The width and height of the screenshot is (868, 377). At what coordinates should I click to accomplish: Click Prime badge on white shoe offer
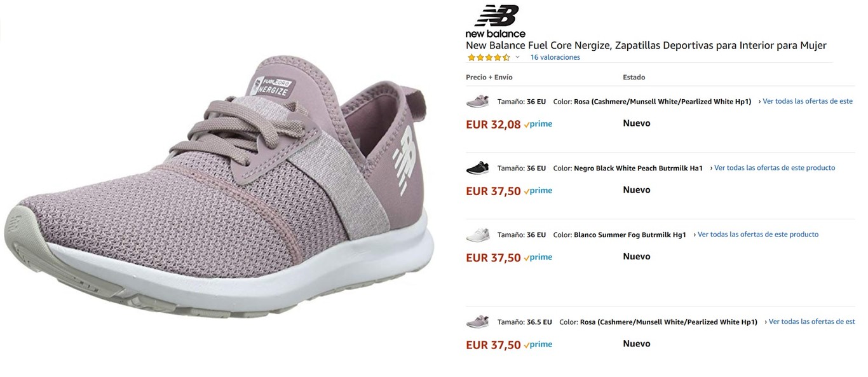(x=538, y=257)
